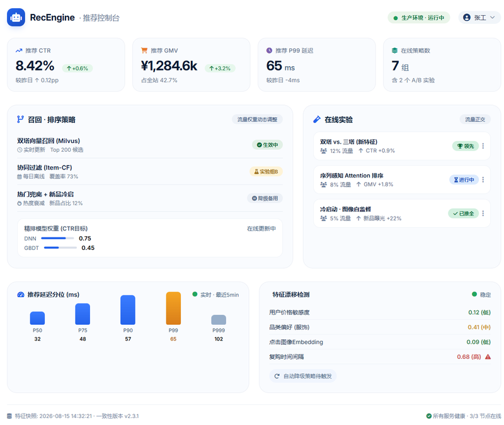This screenshot has width=504, height=425.
Task: Open the 张工 user account dropdown
Action: 479,18
